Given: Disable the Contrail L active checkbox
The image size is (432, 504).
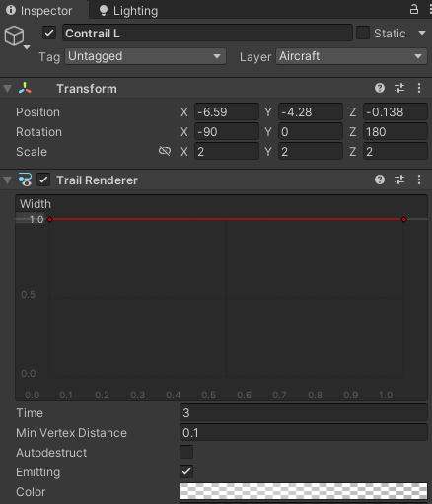Looking at the screenshot, I should click(x=49, y=33).
